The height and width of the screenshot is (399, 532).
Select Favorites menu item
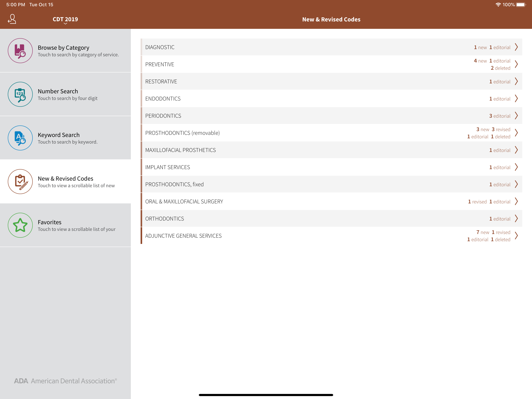65,225
